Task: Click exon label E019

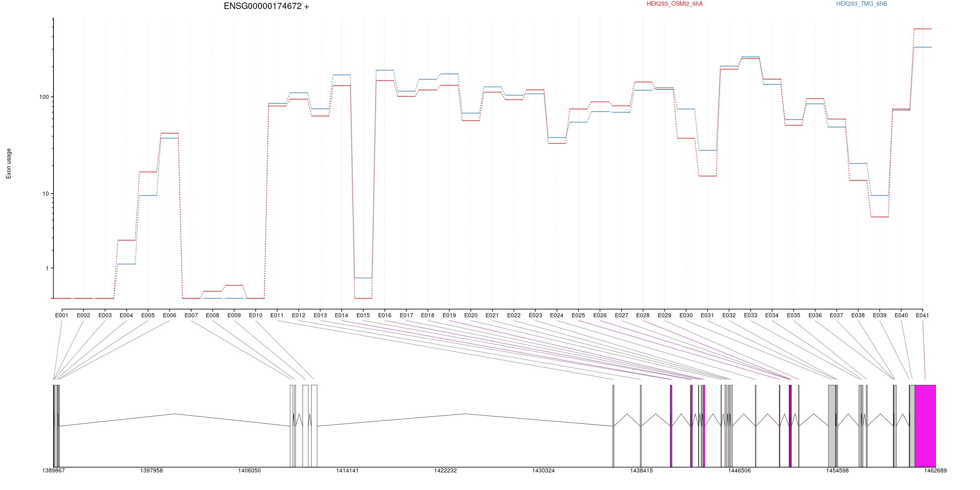Action: tap(449, 315)
